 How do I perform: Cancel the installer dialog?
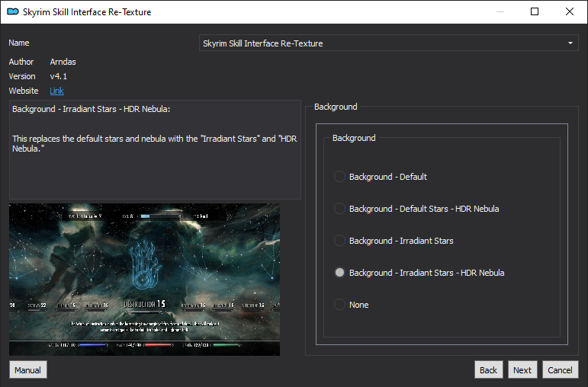click(x=561, y=370)
